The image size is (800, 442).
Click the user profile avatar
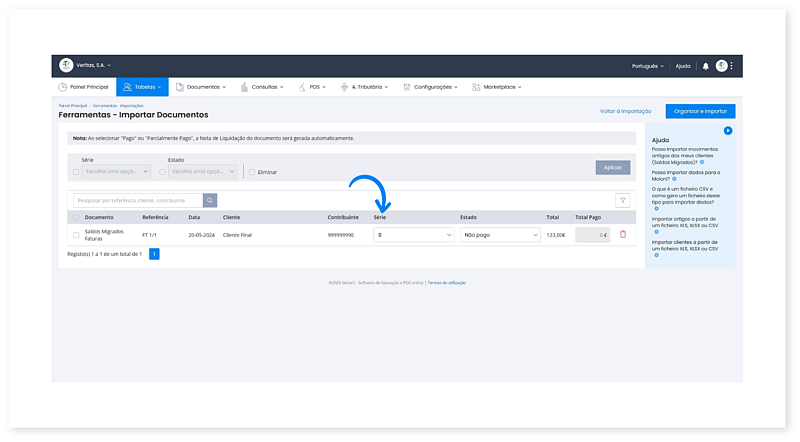(721, 66)
